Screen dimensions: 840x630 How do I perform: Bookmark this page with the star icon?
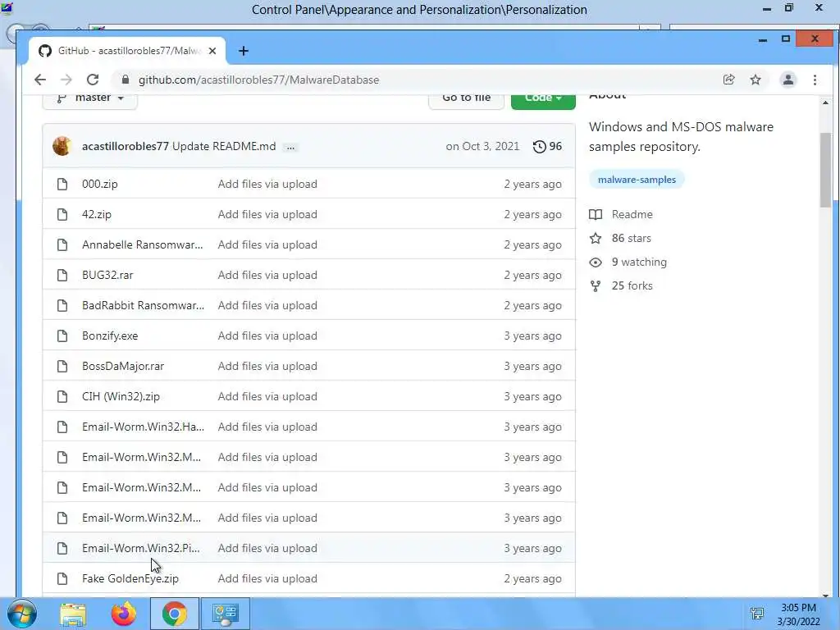pos(756,80)
